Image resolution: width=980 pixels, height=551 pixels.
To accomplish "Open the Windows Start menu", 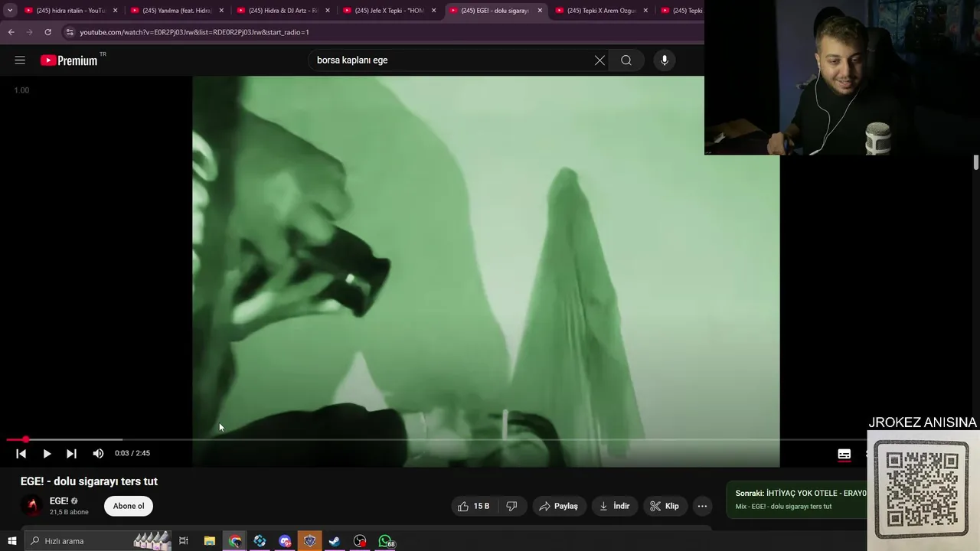I will pos(11,541).
